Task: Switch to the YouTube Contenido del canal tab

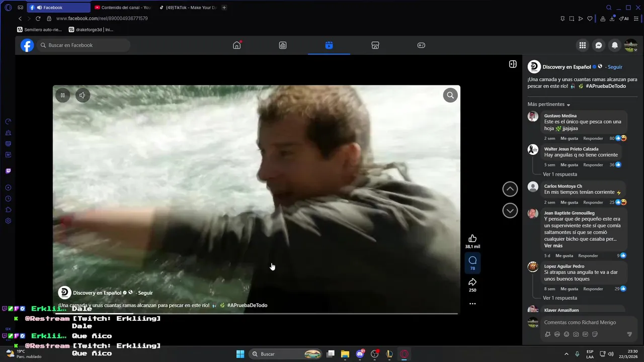Action: coord(123,8)
